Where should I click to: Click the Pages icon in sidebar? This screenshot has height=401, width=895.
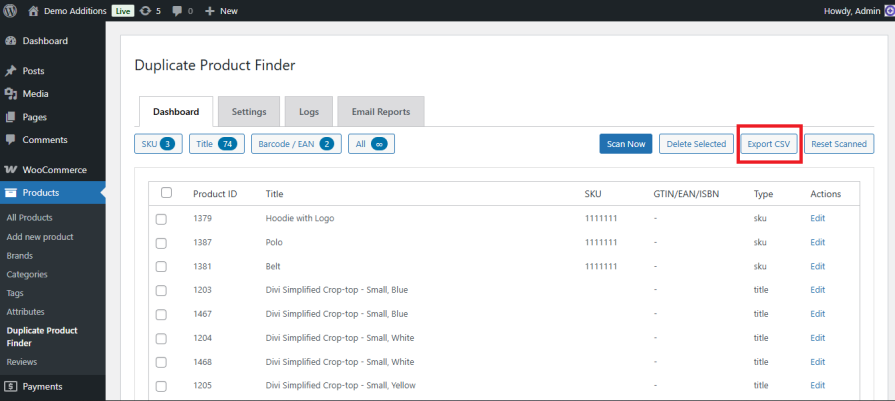pos(10,117)
